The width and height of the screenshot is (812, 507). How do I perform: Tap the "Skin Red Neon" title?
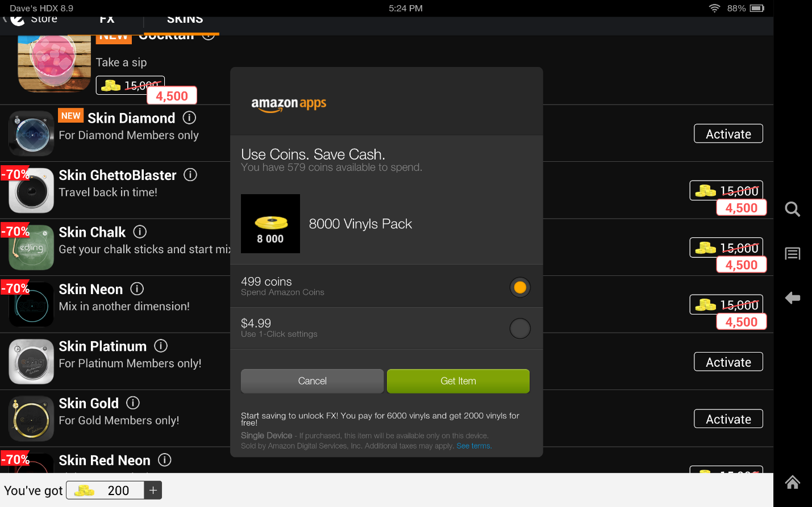[x=105, y=460]
